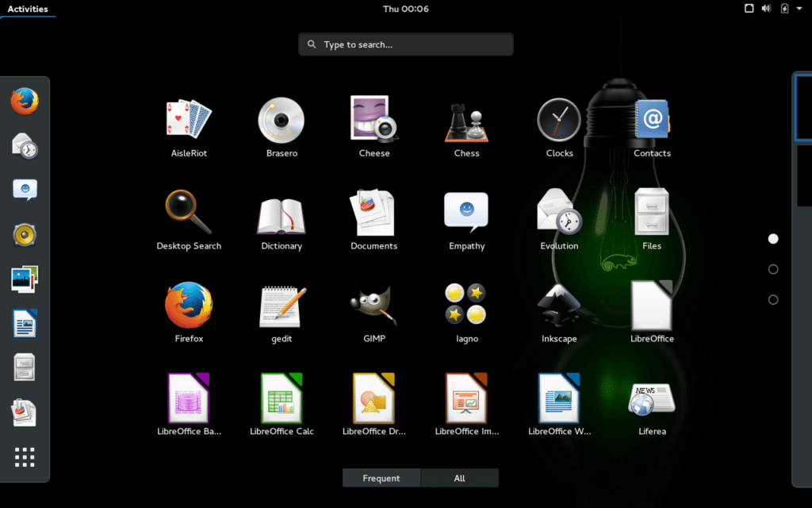This screenshot has height=508, width=812.
Task: Select the second page indicator dot
Action: coord(772,269)
